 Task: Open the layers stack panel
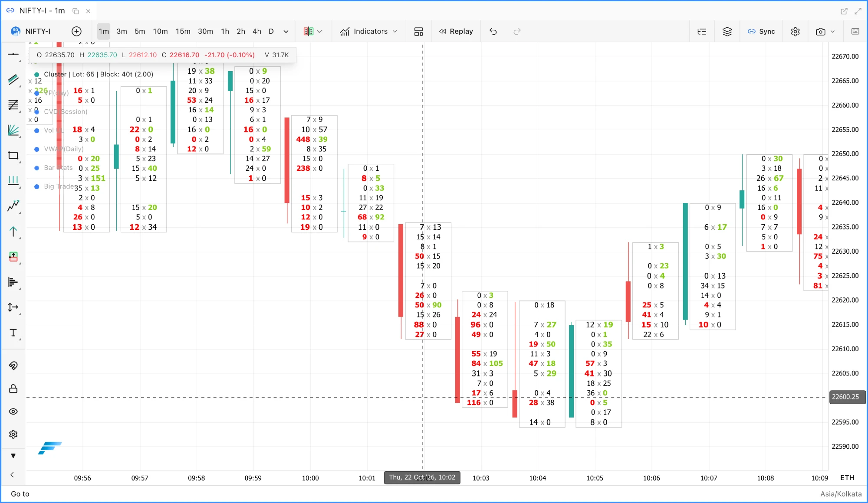[x=727, y=31]
